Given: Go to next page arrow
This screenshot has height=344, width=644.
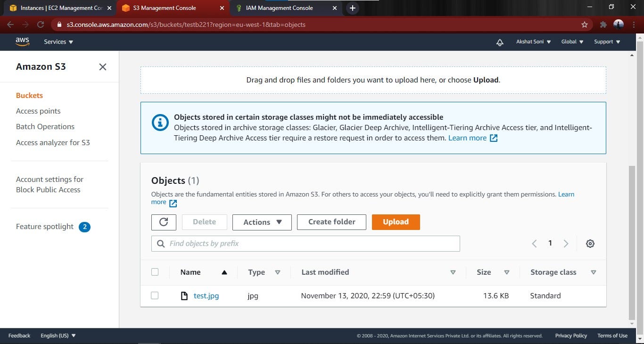Looking at the screenshot, I should coord(566,244).
